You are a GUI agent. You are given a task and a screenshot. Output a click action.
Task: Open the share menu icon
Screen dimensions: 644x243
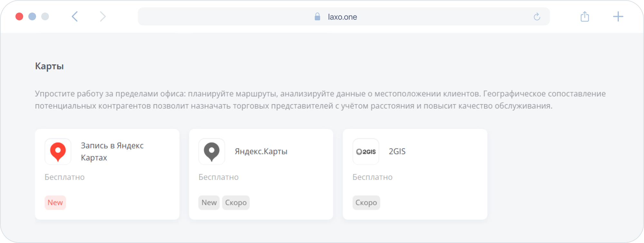(x=585, y=16)
